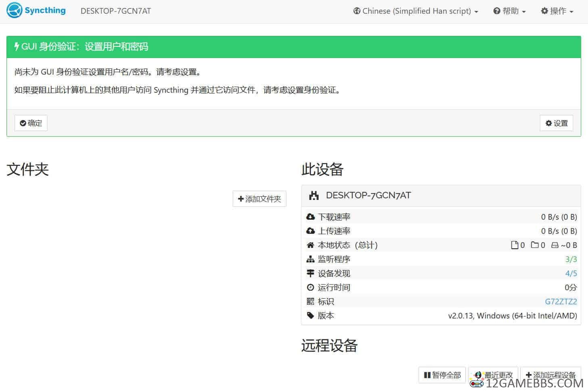
Task: Click the 添加远程设备 button
Action: (x=550, y=375)
